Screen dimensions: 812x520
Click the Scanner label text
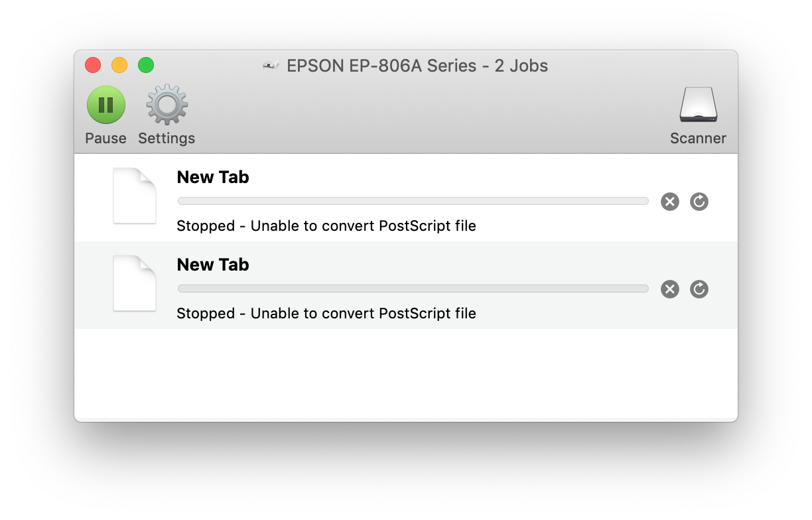coord(698,139)
